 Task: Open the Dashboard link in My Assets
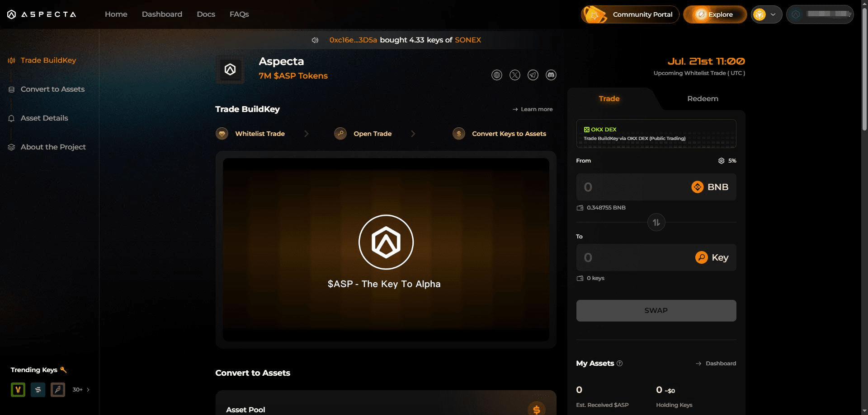pos(716,364)
